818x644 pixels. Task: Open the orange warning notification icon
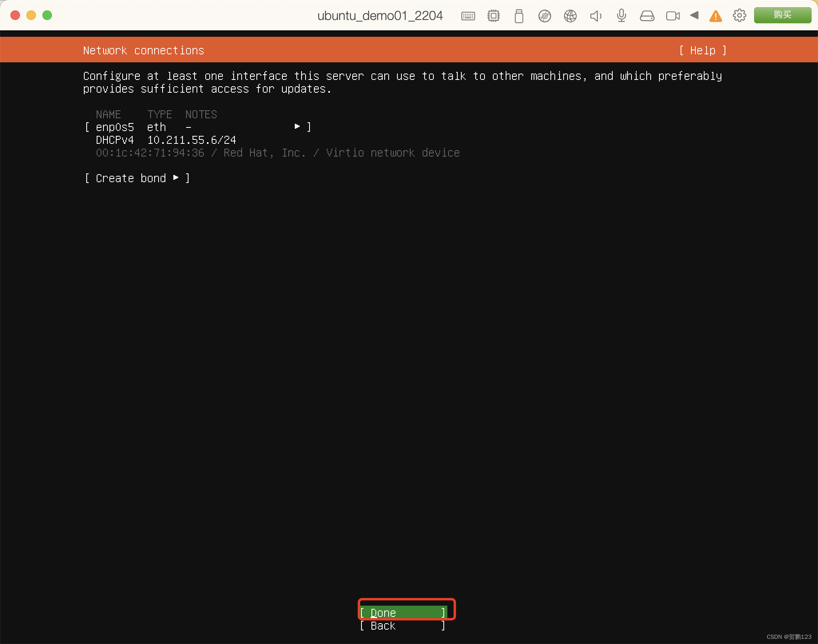(716, 16)
